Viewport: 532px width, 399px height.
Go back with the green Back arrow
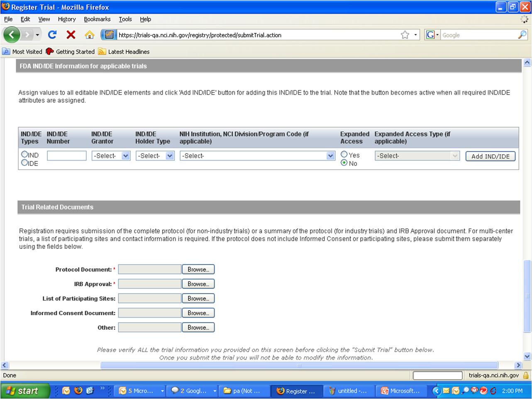pos(12,35)
